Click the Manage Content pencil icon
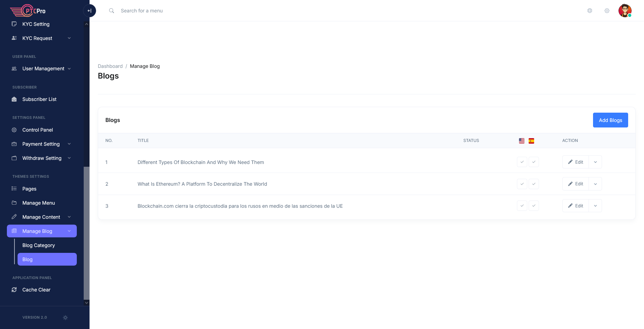Viewport: 644px width, 329px height. point(14,217)
